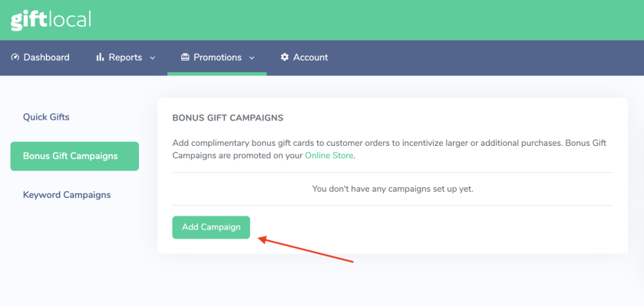Open the Account menu item
This screenshot has height=307, width=644.
pos(310,58)
